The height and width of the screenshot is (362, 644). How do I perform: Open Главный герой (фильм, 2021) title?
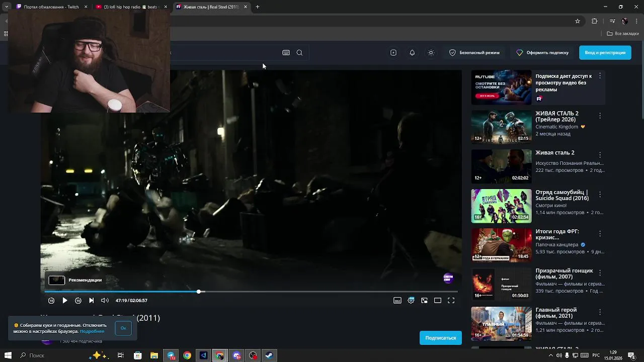click(556, 313)
